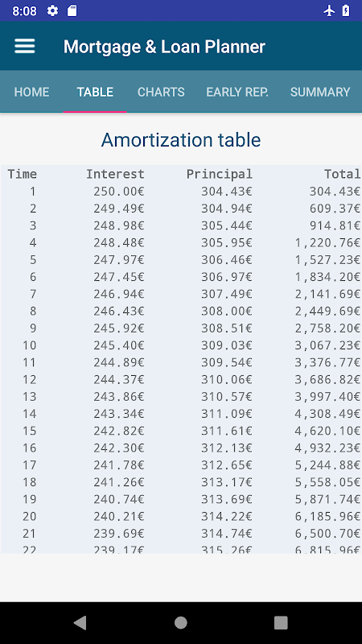The width and height of the screenshot is (362, 644).
Task: Switch to the SUMMARY tab
Action: pyautogui.click(x=320, y=92)
